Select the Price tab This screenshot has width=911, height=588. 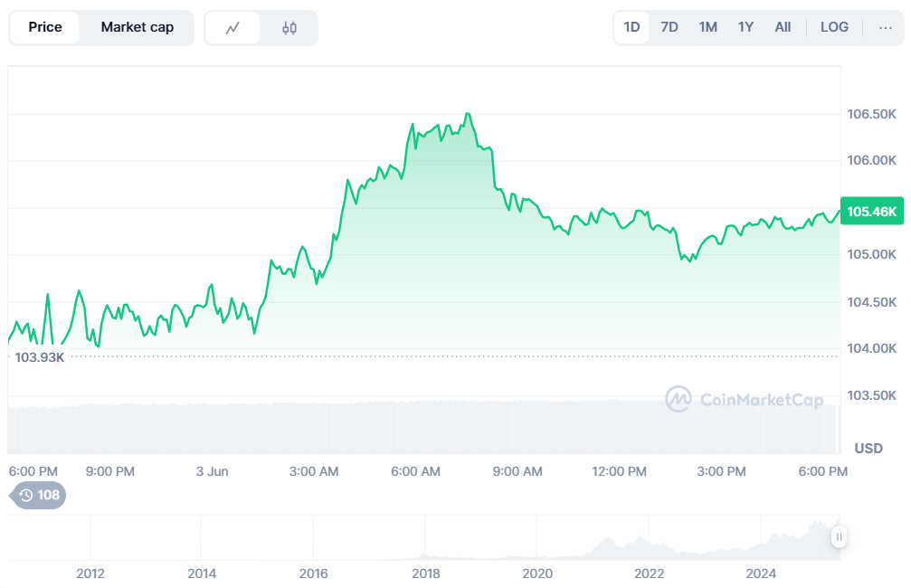pyautogui.click(x=45, y=28)
